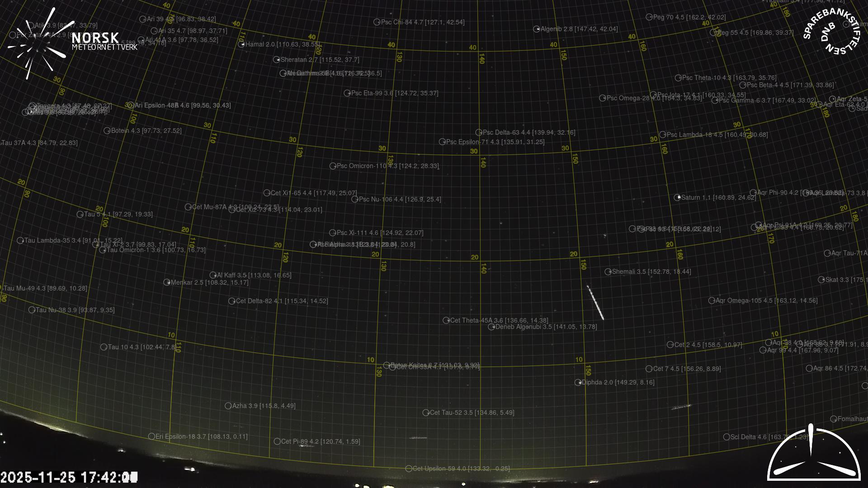This screenshot has height=488, width=868.
Task: Click the Shemali star marker circle
Action: [608, 272]
